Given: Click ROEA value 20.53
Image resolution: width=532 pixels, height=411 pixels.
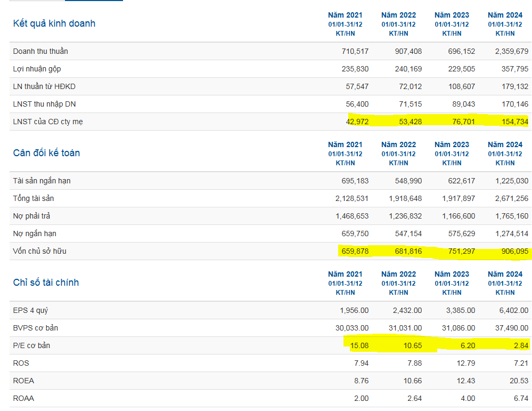Looking at the screenshot, I should 519,381.
